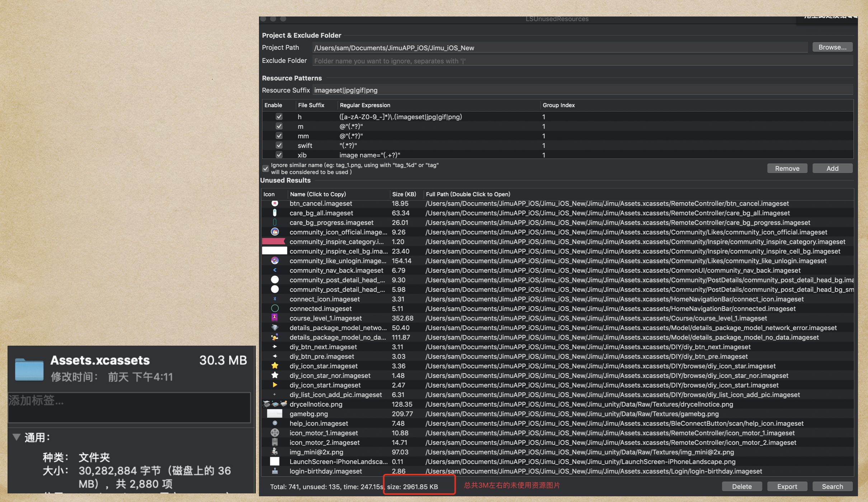Click the icon_motor_1.imageset motor icon

[x=275, y=433]
